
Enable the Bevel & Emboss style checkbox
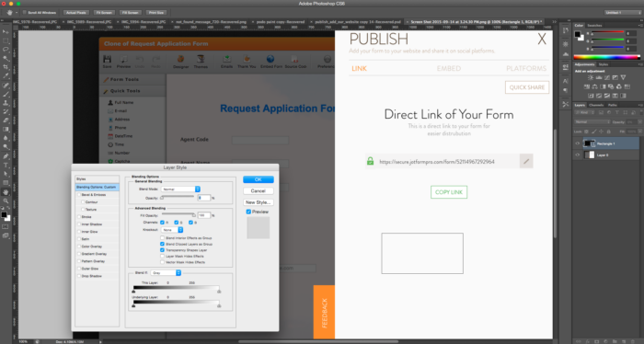[79, 195]
